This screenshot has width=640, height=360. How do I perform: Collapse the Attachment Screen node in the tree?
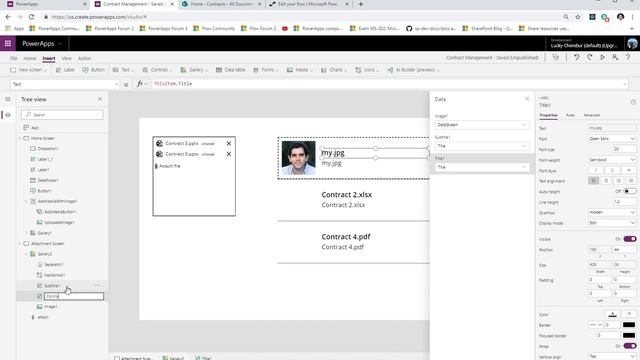20,244
